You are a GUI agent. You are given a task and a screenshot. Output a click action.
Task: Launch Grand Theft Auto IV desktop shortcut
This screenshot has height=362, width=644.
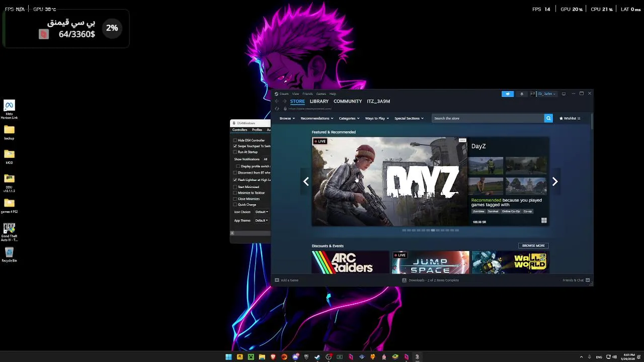[x=9, y=232]
